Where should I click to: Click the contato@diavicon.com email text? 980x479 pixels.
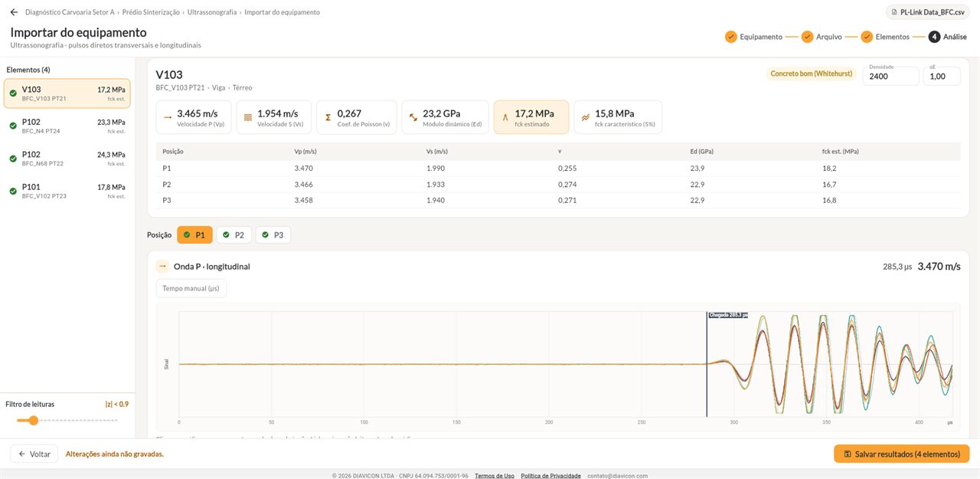tap(617, 475)
